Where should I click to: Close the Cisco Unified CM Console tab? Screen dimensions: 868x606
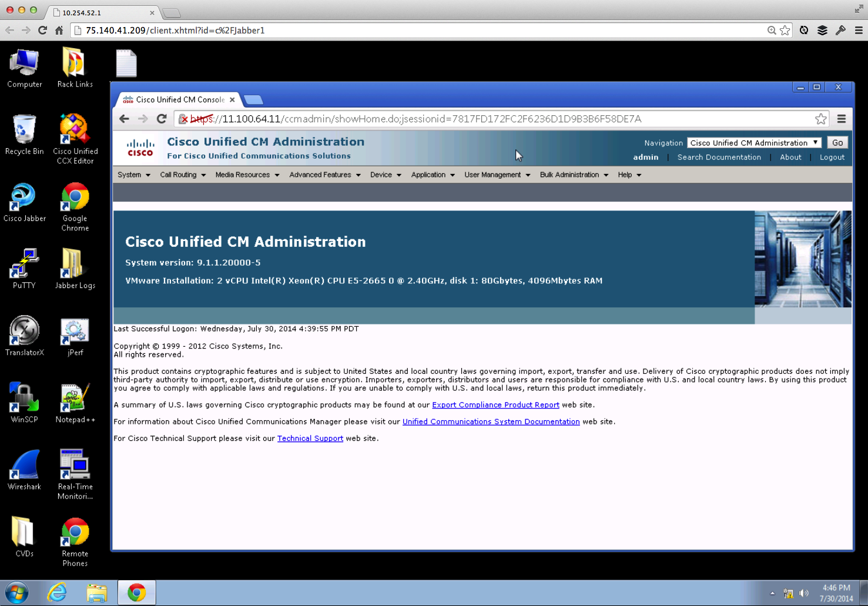[x=232, y=100]
